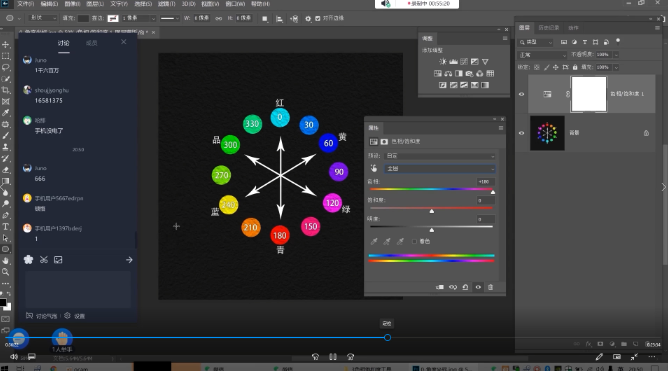Viewport: 668px width, 371px height.
Task: Open the layer Opacity dropdown arrow
Action: [616, 55]
